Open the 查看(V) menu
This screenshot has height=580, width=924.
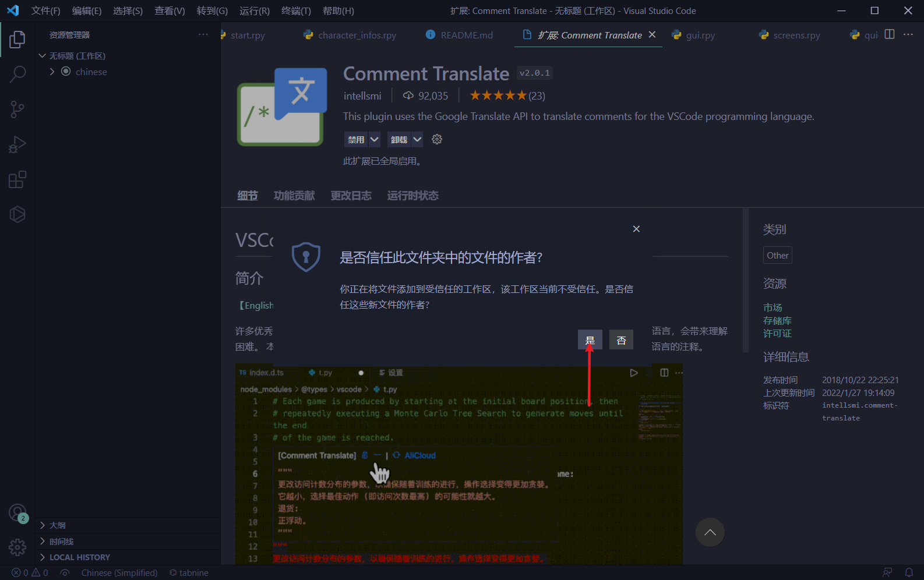click(170, 10)
